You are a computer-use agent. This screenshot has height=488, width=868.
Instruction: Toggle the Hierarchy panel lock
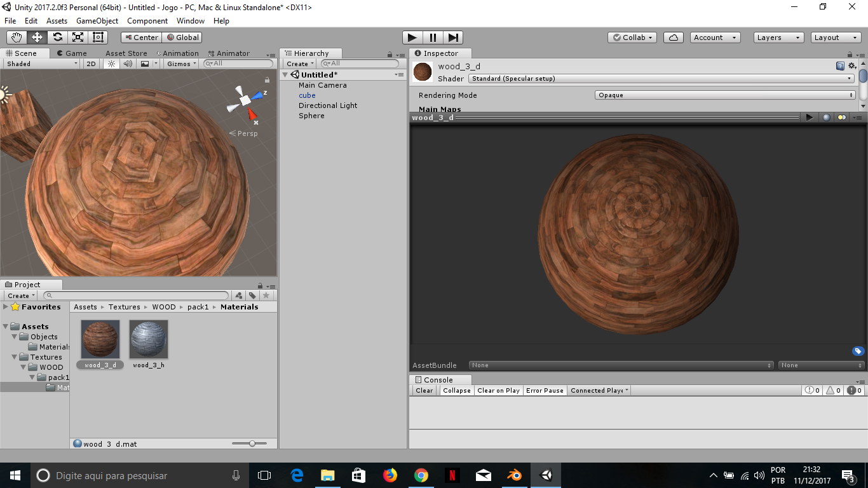(x=390, y=55)
